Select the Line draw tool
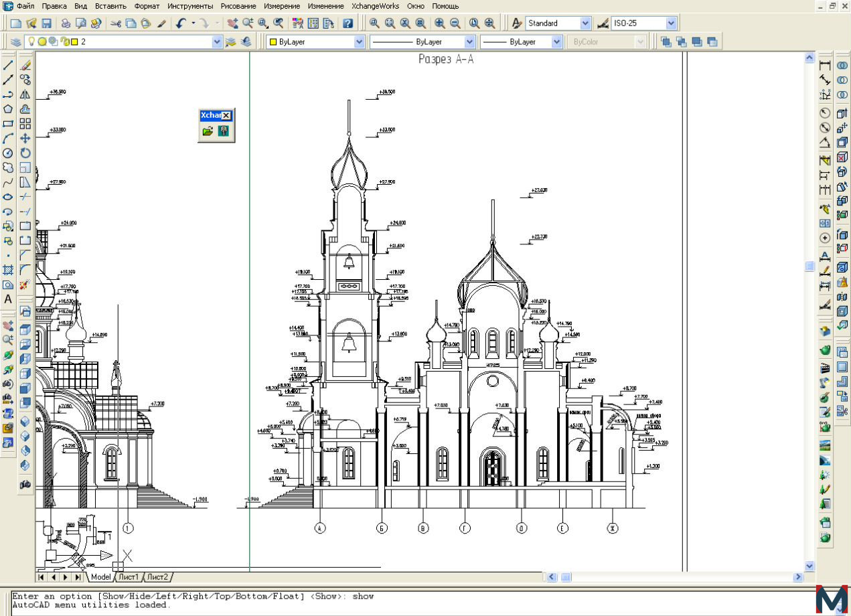The width and height of the screenshot is (851, 616). click(x=8, y=65)
